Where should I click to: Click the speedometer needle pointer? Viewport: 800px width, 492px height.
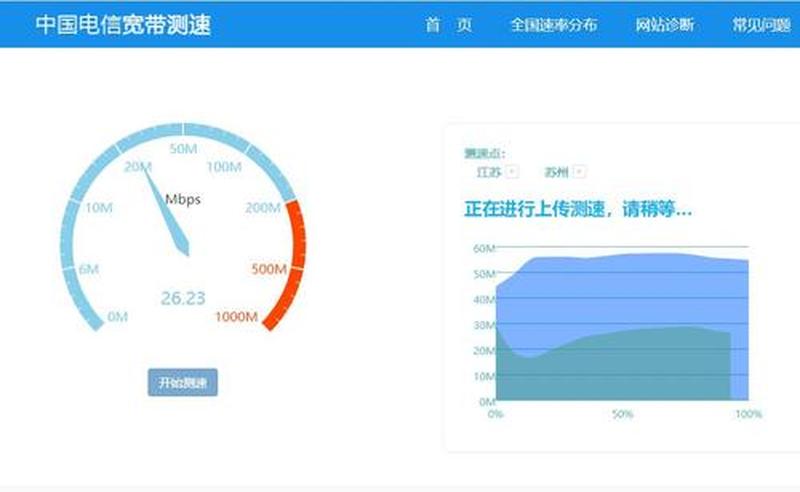(167, 212)
